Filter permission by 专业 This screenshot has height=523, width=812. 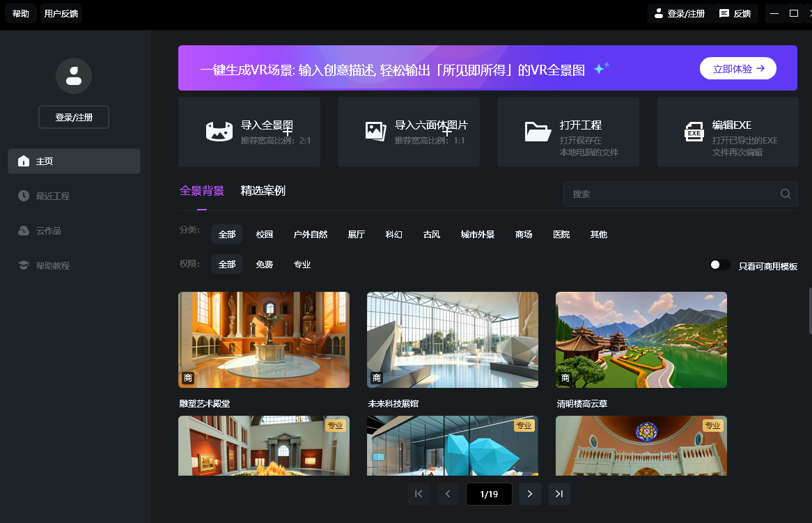pos(302,265)
